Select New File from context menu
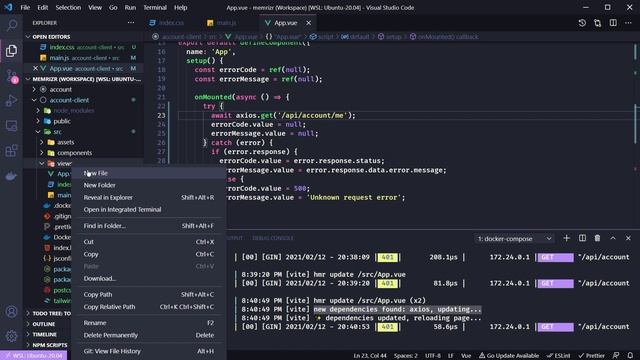Screen dimensions: 640x360 (x=149, y=173)
